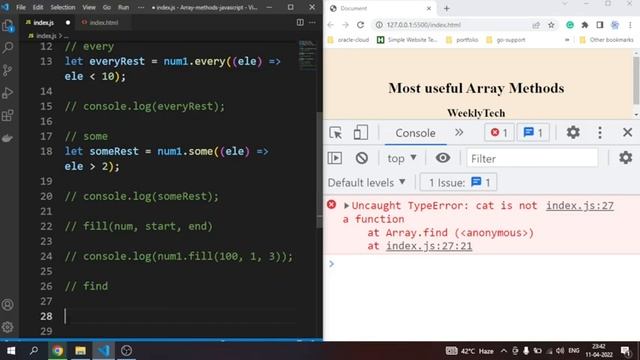Open a new Chrome tab

[x=447, y=8]
